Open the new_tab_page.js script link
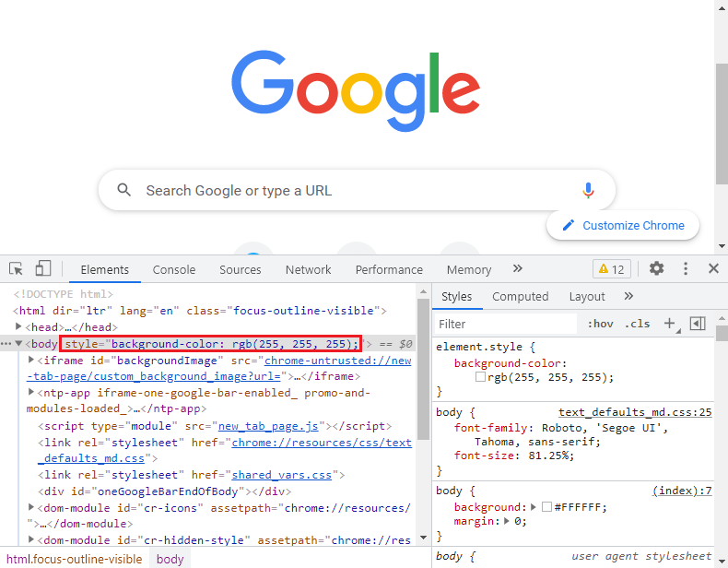The image size is (728, 568). coord(268,426)
